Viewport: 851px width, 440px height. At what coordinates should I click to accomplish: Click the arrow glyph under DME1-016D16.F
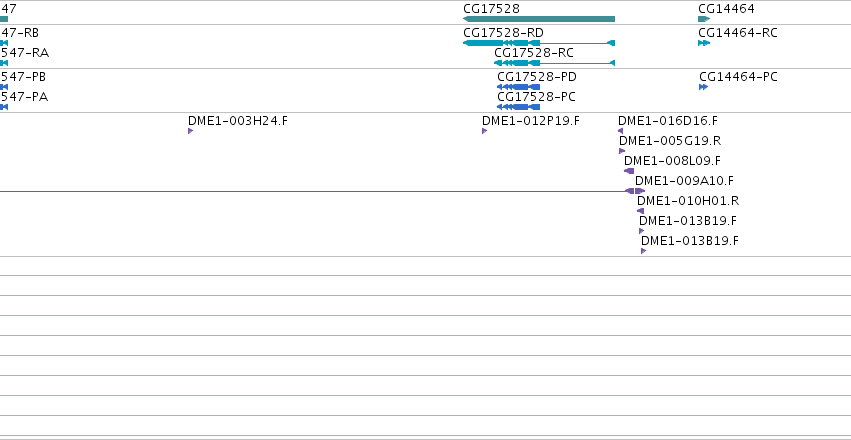(620, 131)
